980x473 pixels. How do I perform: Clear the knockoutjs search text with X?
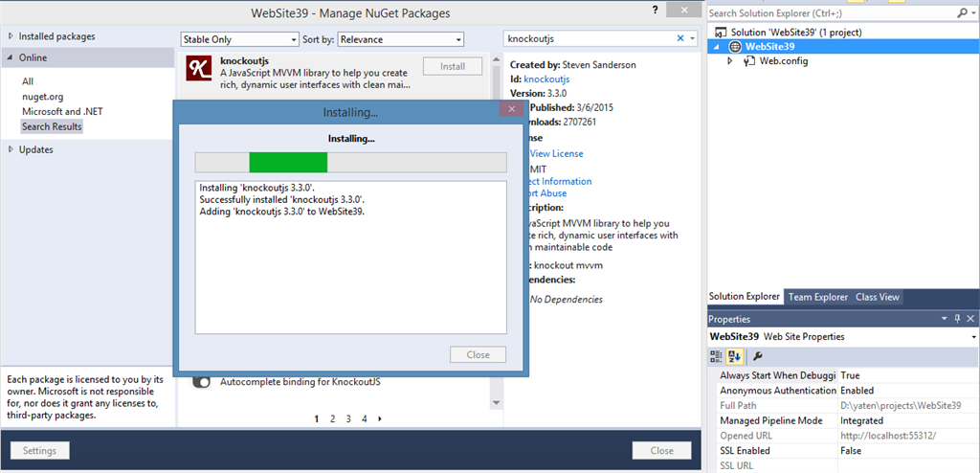[680, 39]
